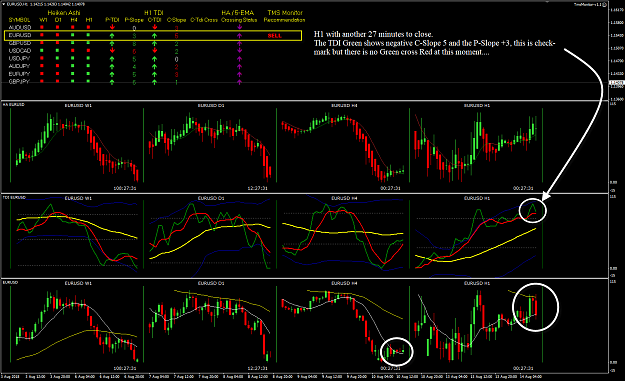
Task: Click the EURUSD D1 label in the TDI panel
Action: click(211, 198)
